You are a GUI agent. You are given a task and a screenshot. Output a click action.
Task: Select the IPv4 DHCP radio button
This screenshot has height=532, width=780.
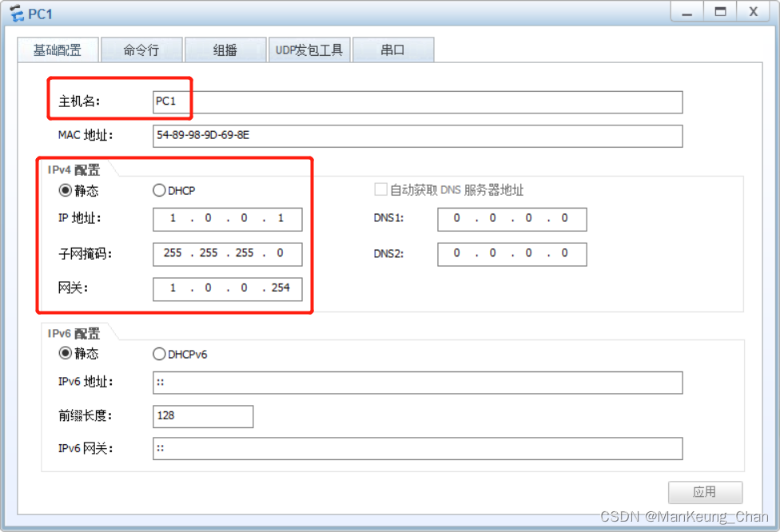click(x=159, y=190)
